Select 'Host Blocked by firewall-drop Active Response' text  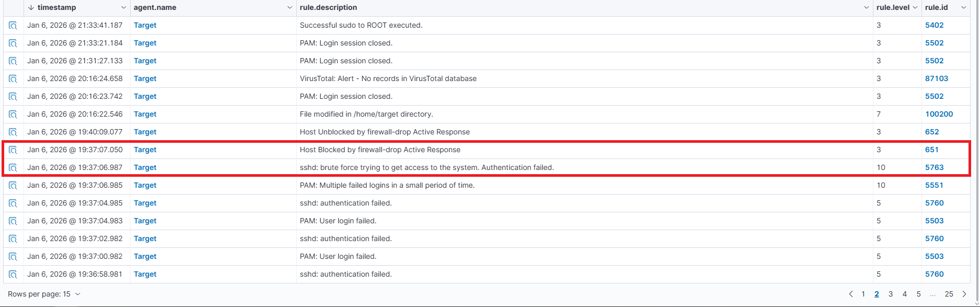pos(380,150)
